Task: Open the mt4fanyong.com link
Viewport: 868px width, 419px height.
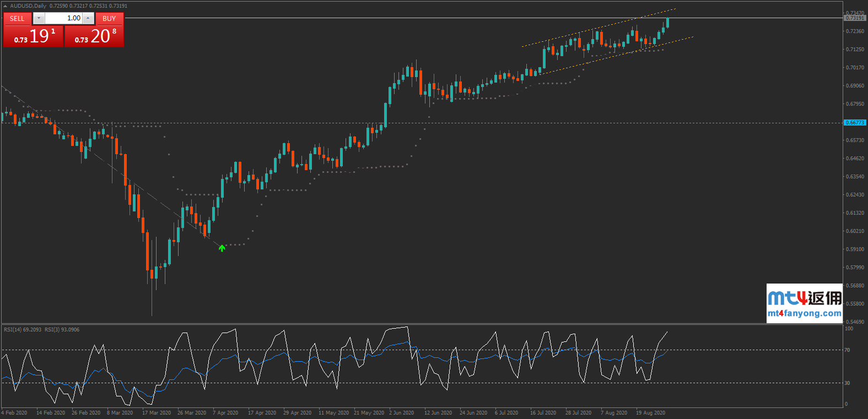Action: pyautogui.click(x=804, y=313)
